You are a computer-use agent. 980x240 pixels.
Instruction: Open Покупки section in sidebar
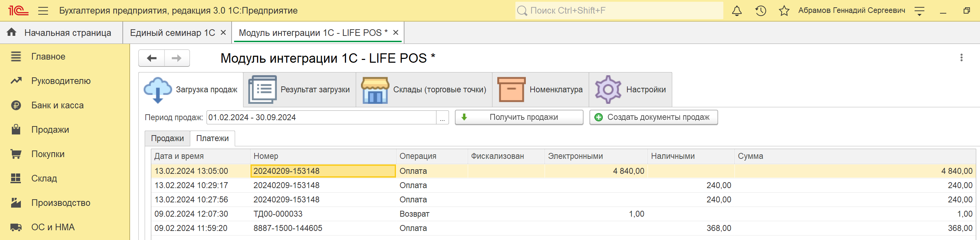pyautogui.click(x=65, y=154)
